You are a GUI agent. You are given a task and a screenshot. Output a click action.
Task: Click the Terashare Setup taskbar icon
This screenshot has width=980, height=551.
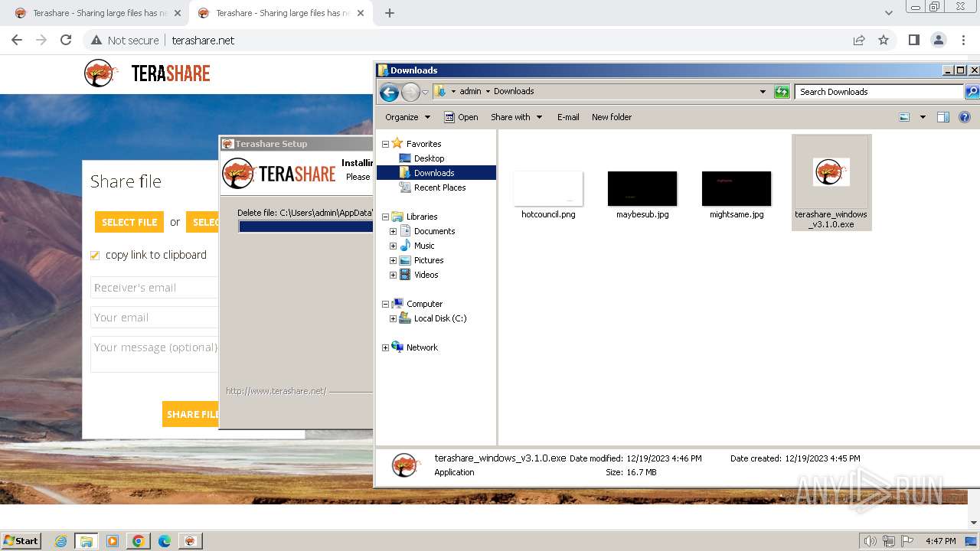[x=191, y=541]
